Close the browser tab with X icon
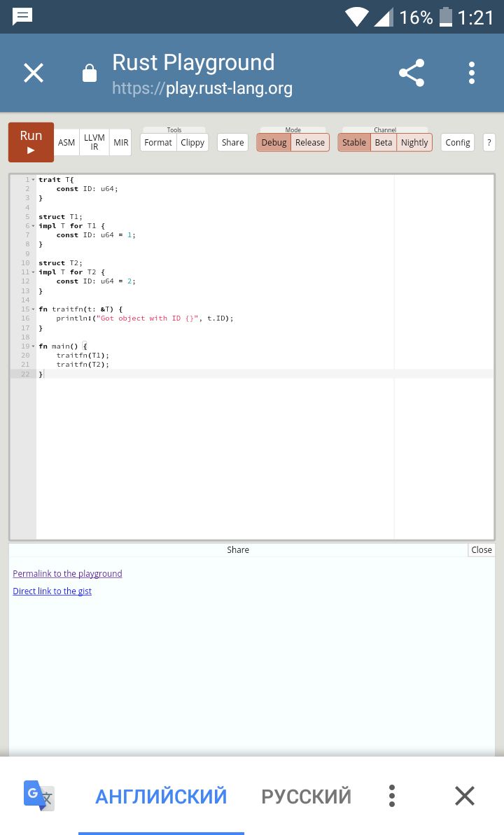Viewport: 504px width, 835px height. point(34,73)
